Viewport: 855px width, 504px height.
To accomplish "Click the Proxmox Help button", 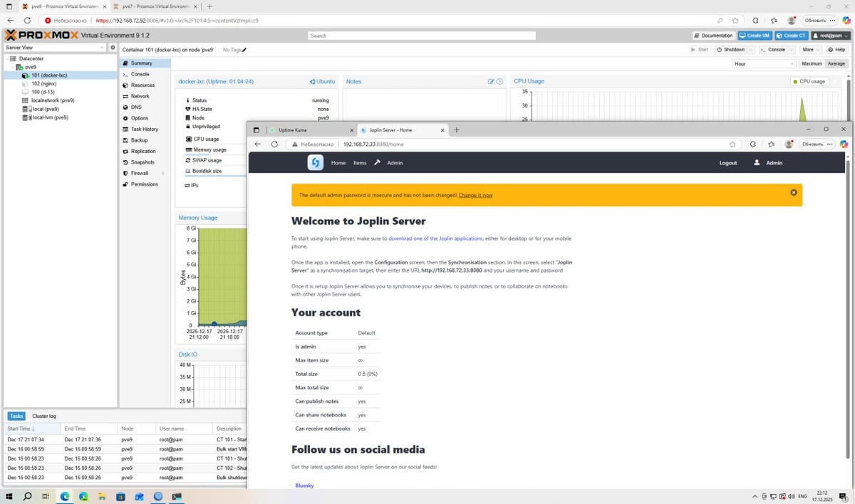I will [836, 50].
